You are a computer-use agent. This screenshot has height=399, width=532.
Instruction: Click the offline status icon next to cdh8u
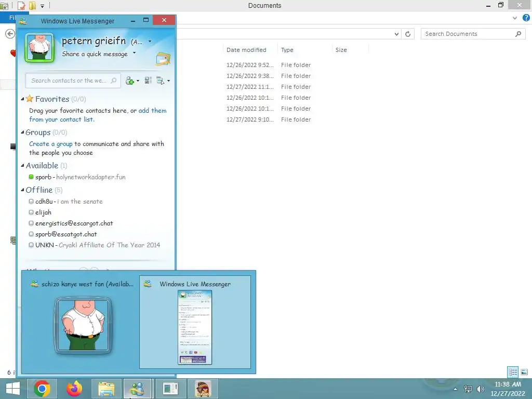tap(31, 201)
